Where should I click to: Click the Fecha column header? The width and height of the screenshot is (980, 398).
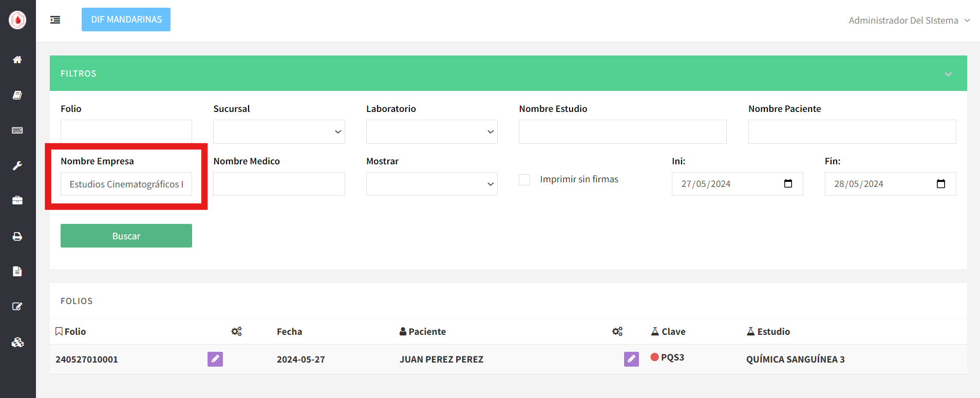point(289,332)
